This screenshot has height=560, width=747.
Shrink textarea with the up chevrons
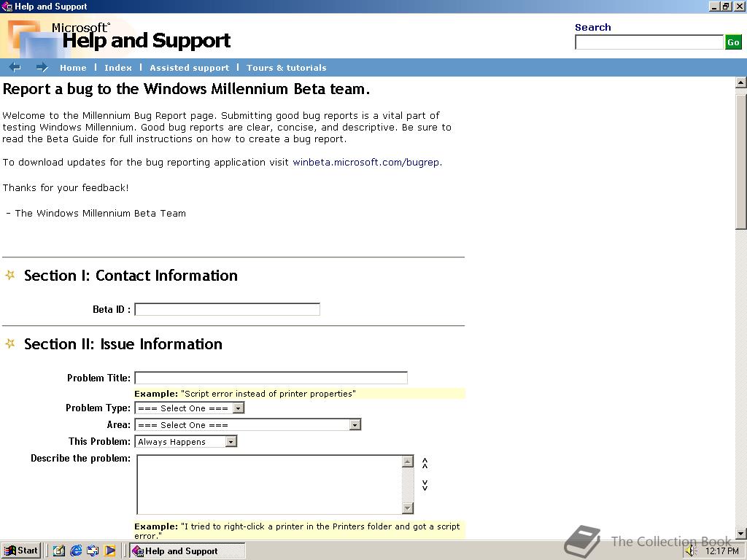click(x=425, y=463)
